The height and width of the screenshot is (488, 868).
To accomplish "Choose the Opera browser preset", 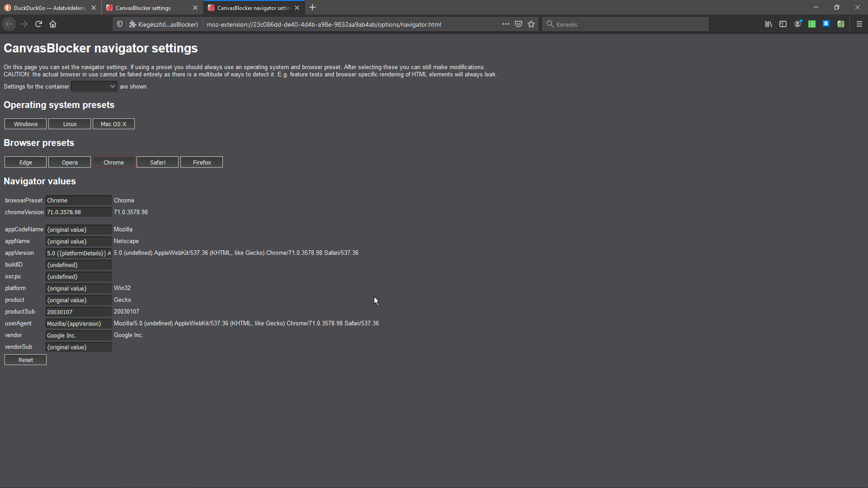I will (70, 162).
